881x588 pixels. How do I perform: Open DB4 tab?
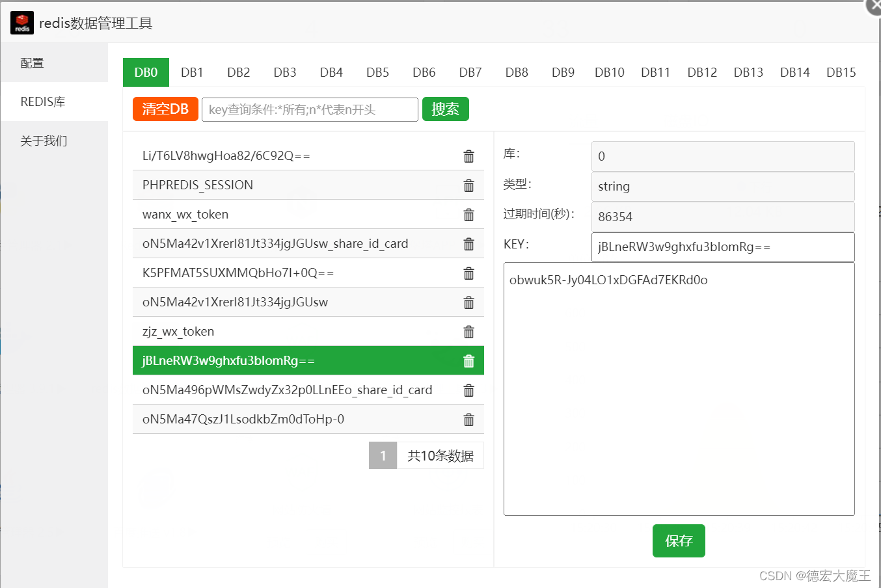tap(331, 72)
